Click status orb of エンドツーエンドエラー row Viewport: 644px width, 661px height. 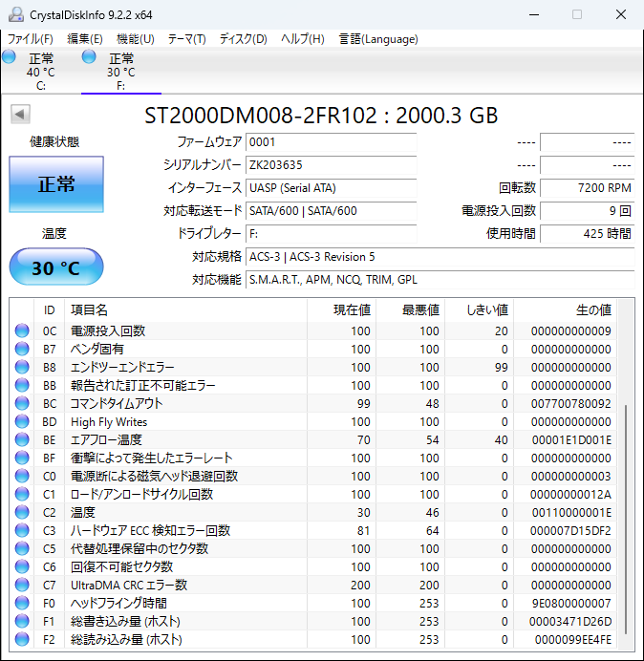click(x=22, y=367)
